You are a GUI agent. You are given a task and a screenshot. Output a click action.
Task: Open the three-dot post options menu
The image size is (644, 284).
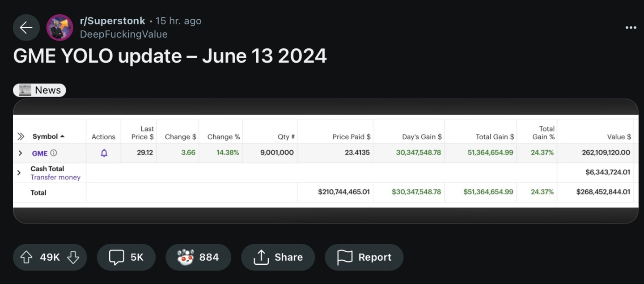pos(631,28)
